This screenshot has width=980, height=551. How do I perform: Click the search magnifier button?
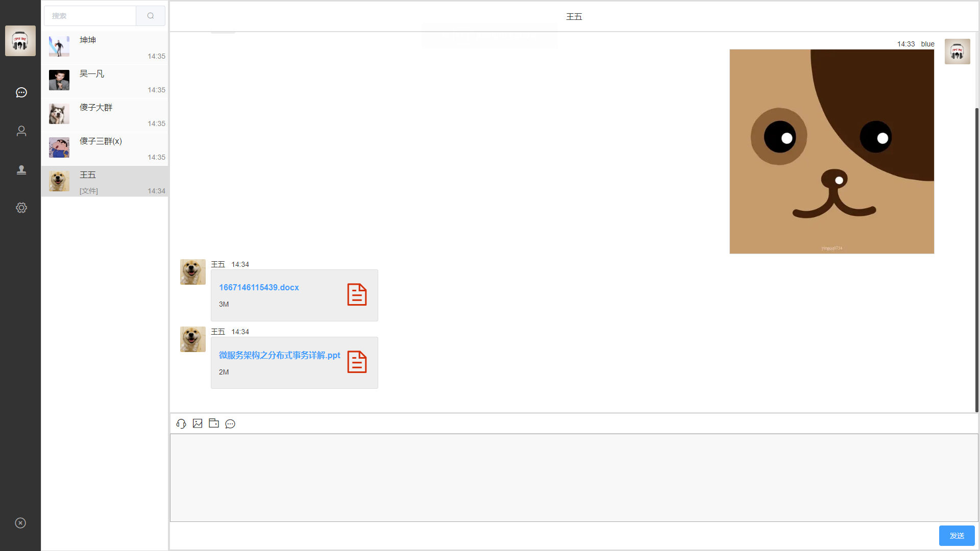(151, 16)
